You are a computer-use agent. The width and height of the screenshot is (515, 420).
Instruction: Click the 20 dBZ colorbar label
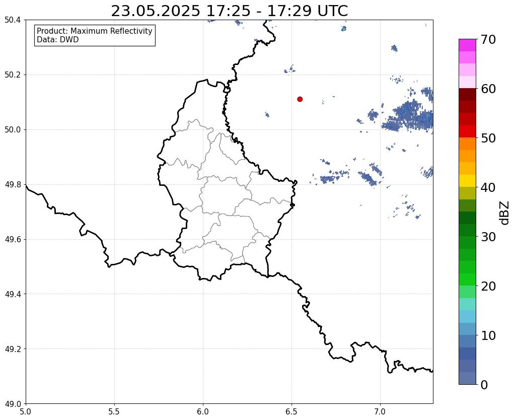(488, 286)
